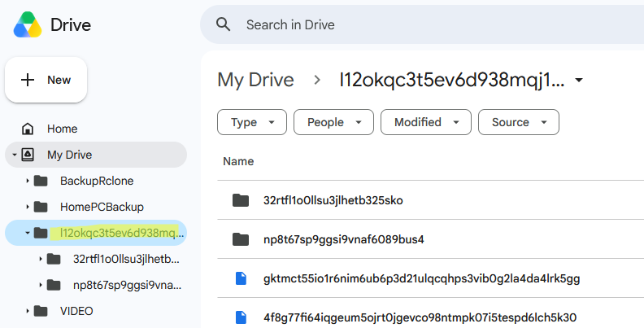Click folder icon of highlighted l12okqc3t5ev6d938mq sidebar folder
The width and height of the screenshot is (644, 328).
pos(41,233)
